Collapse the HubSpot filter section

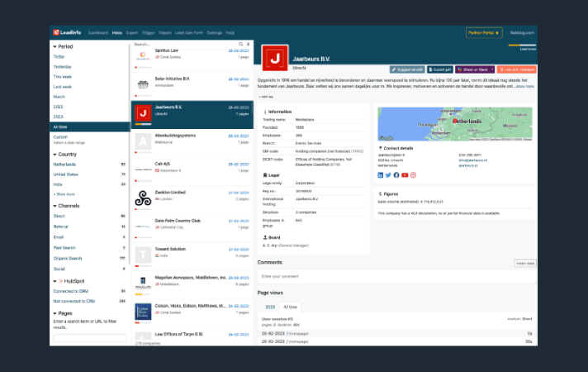[x=55, y=281]
